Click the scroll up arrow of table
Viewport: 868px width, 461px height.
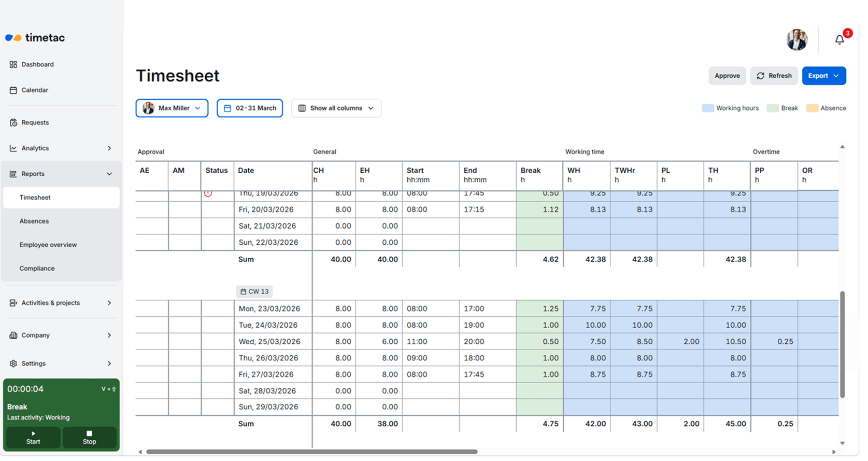843,147
